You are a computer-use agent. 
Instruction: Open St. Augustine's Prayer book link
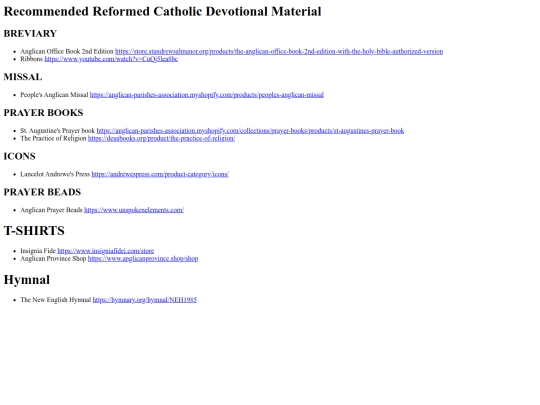pos(250,131)
